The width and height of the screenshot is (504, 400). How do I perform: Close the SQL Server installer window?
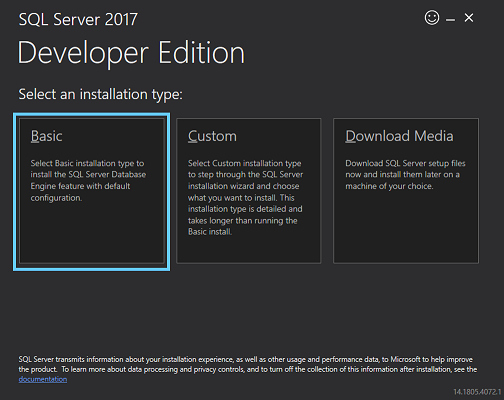coord(469,18)
